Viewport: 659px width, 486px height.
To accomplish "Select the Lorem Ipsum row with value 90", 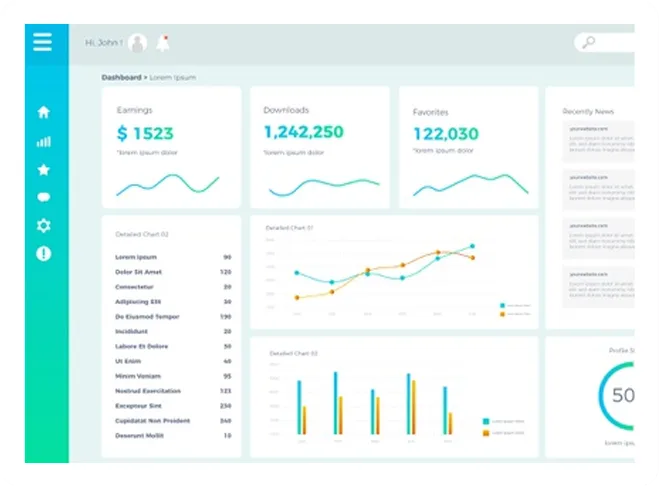I will point(173,257).
